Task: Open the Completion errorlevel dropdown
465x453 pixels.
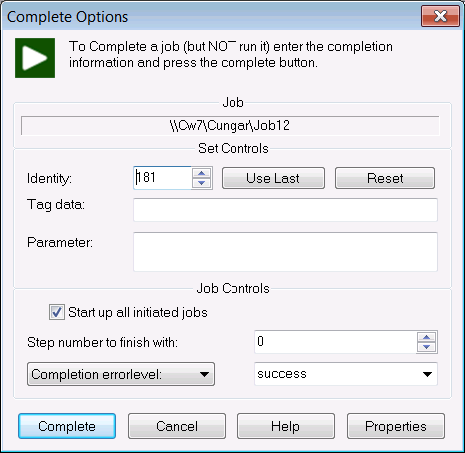Action: 121,374
